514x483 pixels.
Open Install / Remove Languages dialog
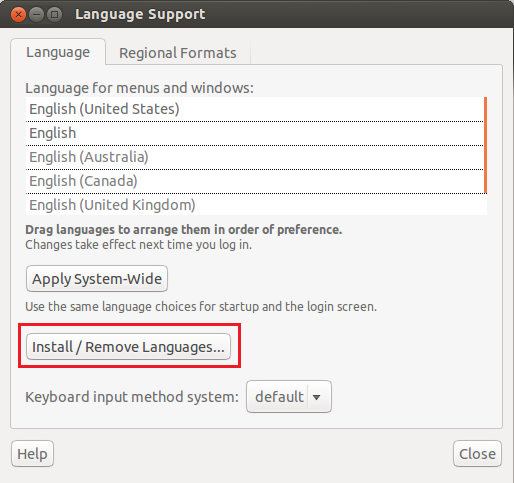[x=128, y=347]
